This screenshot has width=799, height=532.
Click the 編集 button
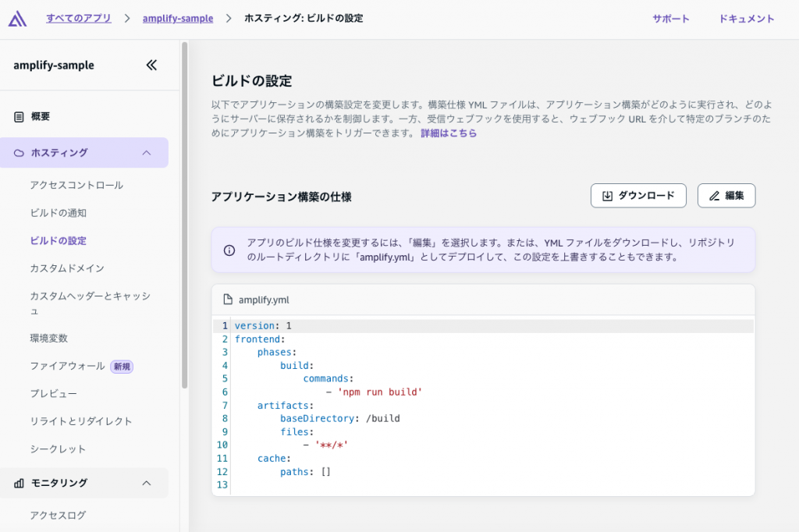click(726, 196)
